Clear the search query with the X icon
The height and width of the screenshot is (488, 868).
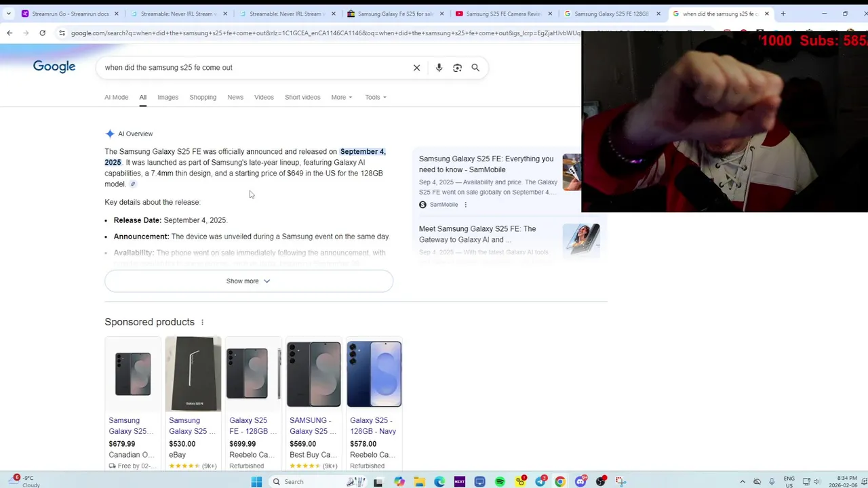tap(416, 68)
